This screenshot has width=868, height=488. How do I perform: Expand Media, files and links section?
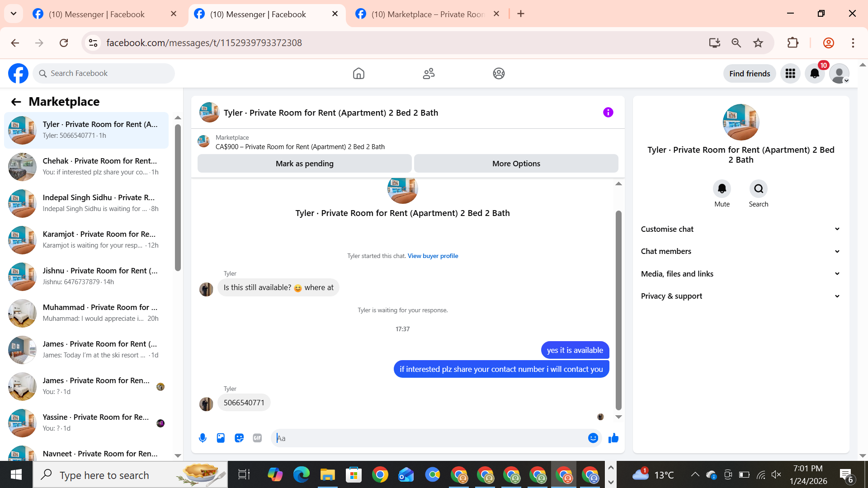click(741, 274)
